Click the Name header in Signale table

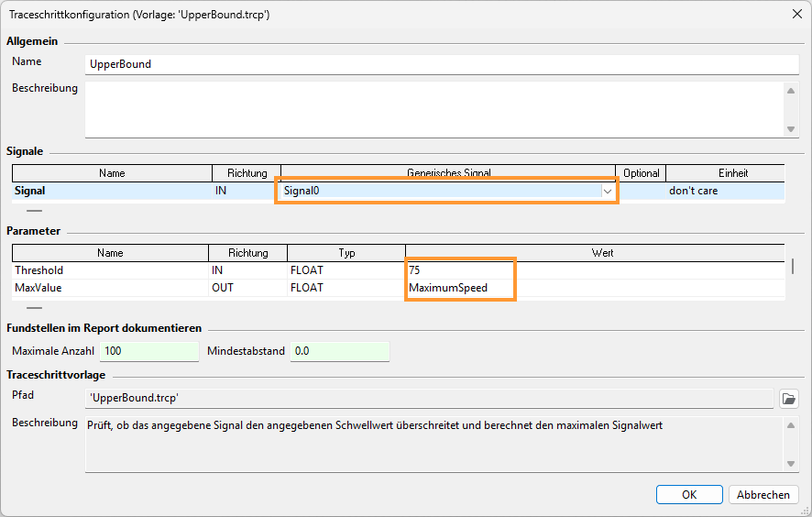(x=112, y=173)
